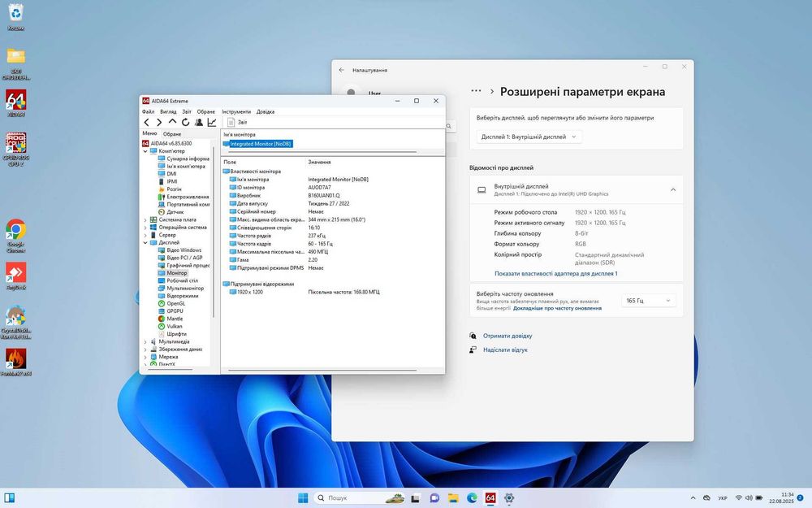This screenshot has height=508, width=812.
Task: Switch to the Обране tab
Action: pos(172,134)
